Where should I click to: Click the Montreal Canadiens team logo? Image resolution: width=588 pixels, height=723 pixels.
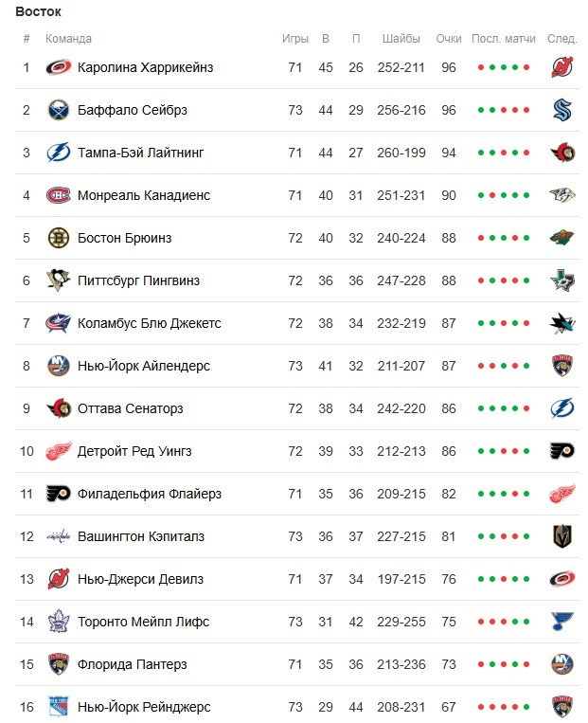(59, 195)
